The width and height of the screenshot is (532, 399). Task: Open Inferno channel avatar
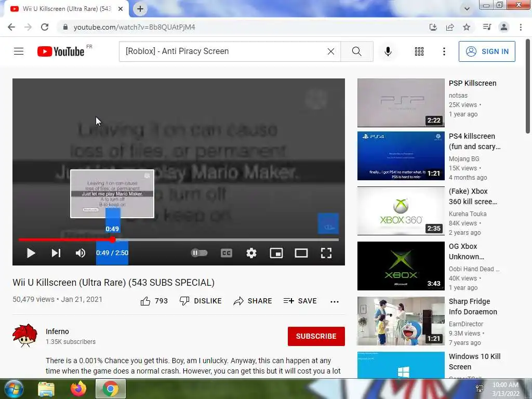point(25,336)
